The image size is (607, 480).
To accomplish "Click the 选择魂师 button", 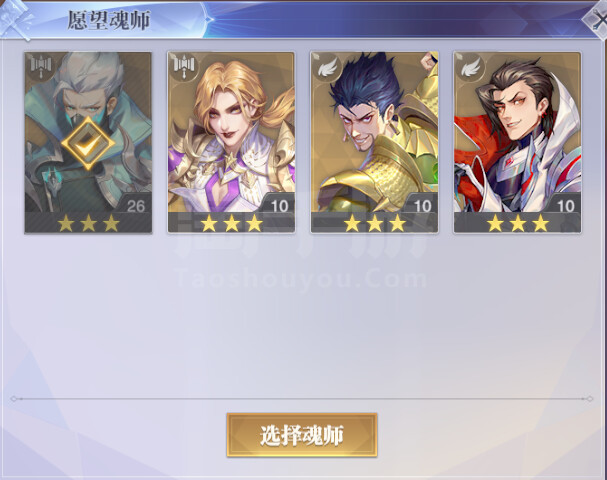I will 302,435.
